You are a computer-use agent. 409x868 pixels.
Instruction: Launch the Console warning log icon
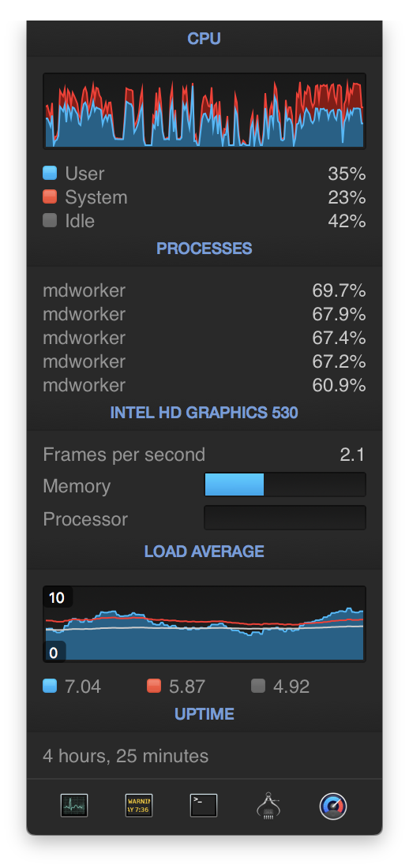coord(138,806)
